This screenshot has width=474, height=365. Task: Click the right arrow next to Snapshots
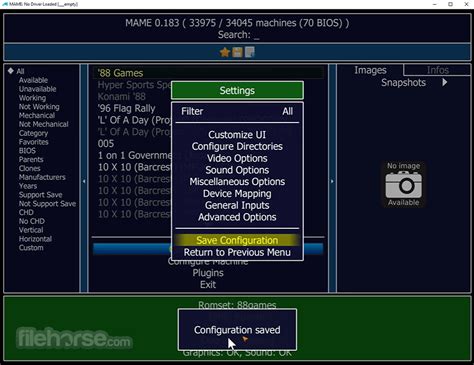pos(445,82)
